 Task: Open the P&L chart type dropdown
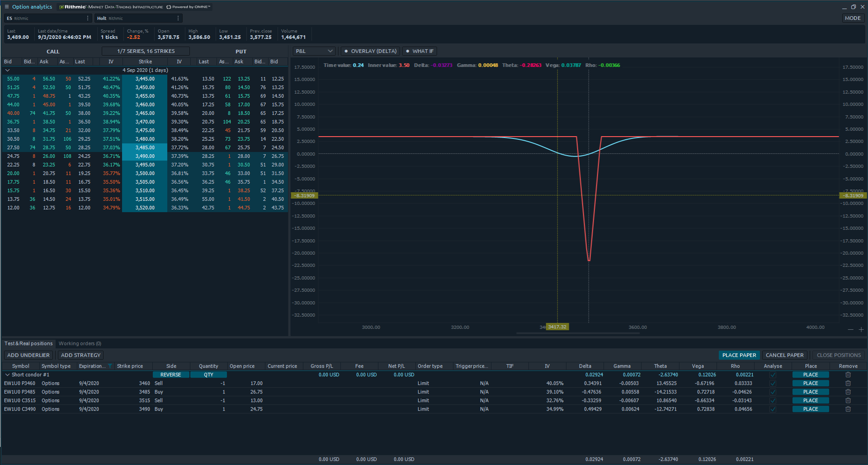tap(314, 51)
